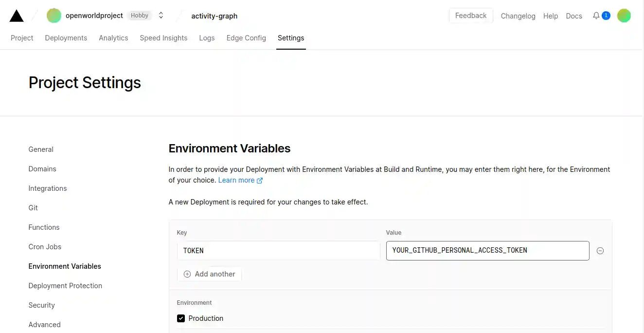Select Domains in the settings sidebar
The width and height of the screenshot is (644, 333).
pyautogui.click(x=42, y=169)
